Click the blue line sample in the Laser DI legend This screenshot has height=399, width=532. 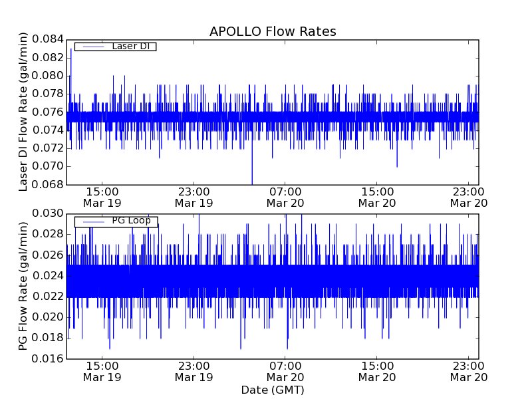(x=93, y=47)
